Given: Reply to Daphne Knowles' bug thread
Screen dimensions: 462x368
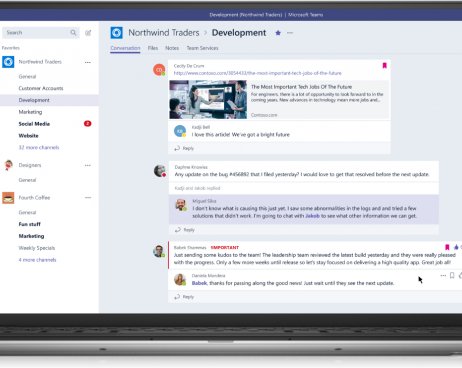Looking at the screenshot, I should tap(185, 230).
